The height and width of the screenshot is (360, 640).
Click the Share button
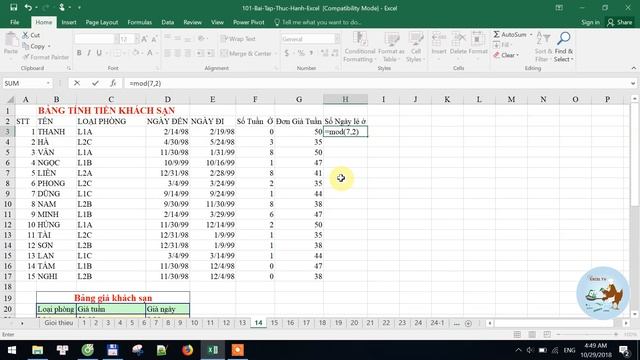tap(620, 22)
